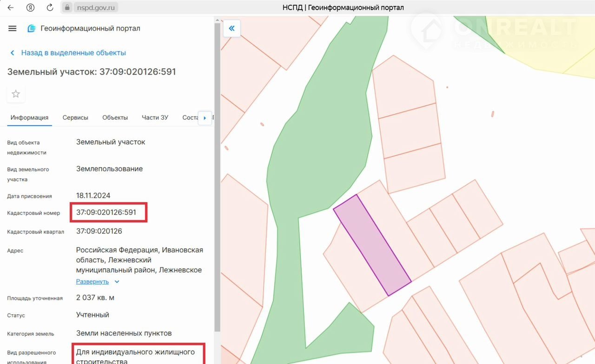Switch to the Сервисы tab
The image size is (595, 364).
tap(75, 117)
